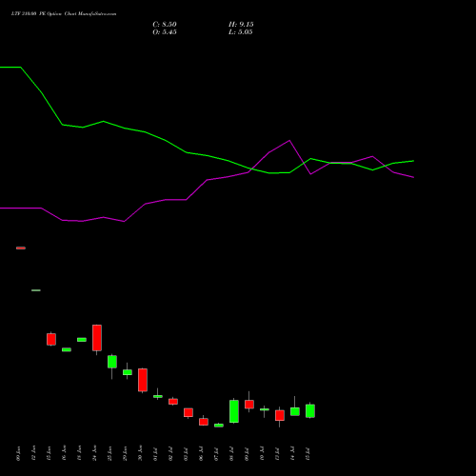
Task: Click the peak of the purple indicator line
Action: (x=289, y=140)
